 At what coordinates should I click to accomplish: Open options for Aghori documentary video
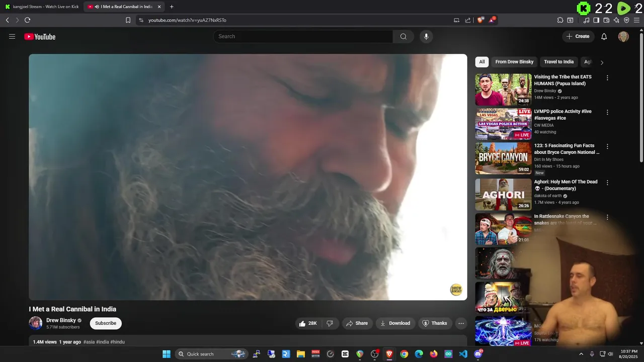click(x=607, y=183)
